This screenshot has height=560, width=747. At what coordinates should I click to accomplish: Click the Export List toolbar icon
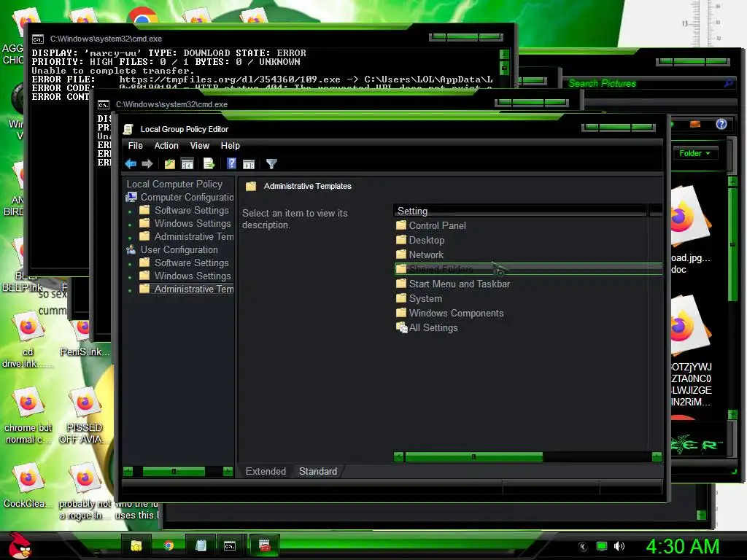pyautogui.click(x=209, y=164)
